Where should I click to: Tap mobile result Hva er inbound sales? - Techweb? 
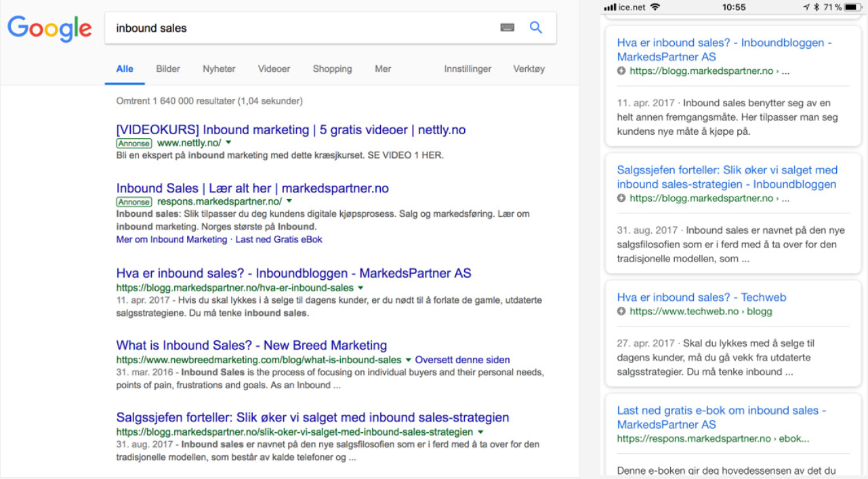coord(701,297)
